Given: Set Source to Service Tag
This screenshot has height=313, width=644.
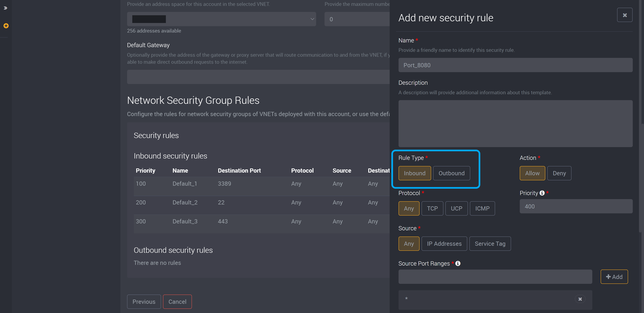Looking at the screenshot, I should pos(490,244).
